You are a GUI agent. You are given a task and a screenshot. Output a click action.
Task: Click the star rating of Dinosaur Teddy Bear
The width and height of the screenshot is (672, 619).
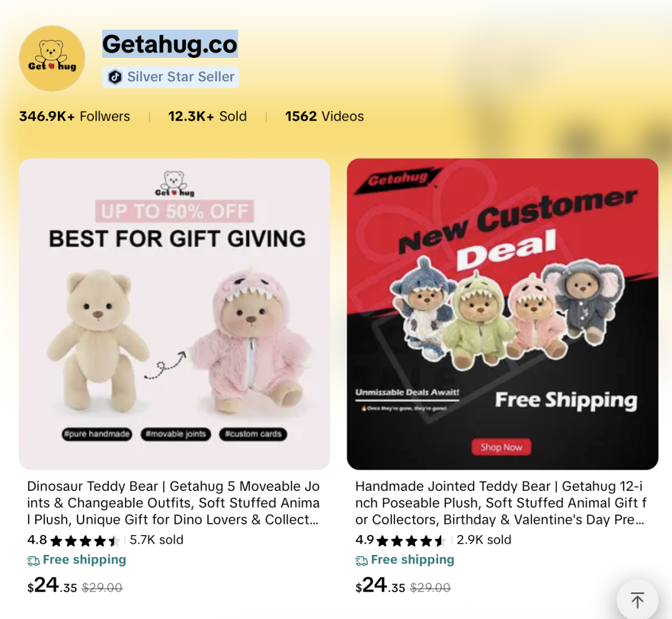pyautogui.click(x=85, y=541)
